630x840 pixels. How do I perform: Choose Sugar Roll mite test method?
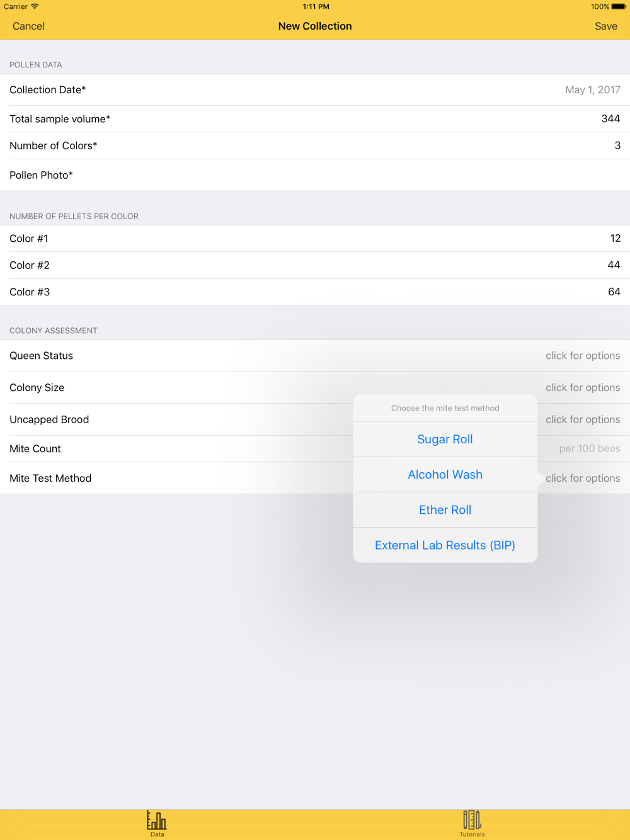[x=445, y=440]
